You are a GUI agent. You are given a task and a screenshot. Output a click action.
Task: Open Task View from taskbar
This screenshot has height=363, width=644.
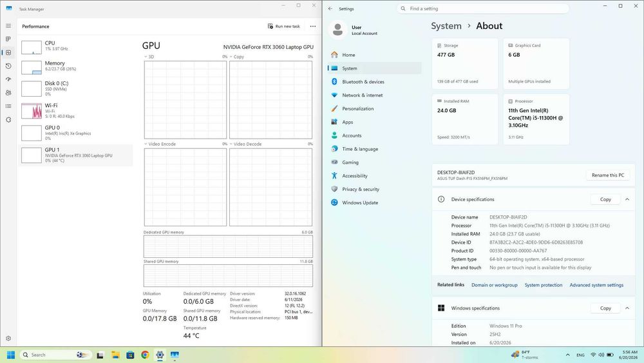point(100,355)
